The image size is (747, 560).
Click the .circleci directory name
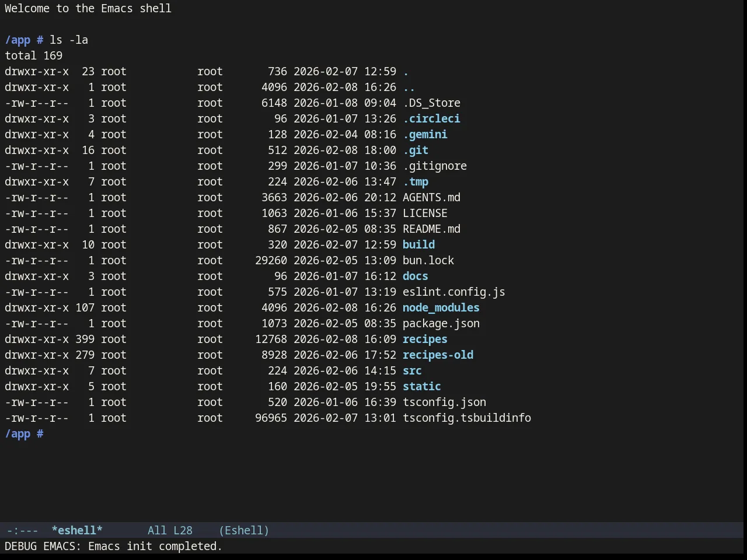pyautogui.click(x=431, y=118)
